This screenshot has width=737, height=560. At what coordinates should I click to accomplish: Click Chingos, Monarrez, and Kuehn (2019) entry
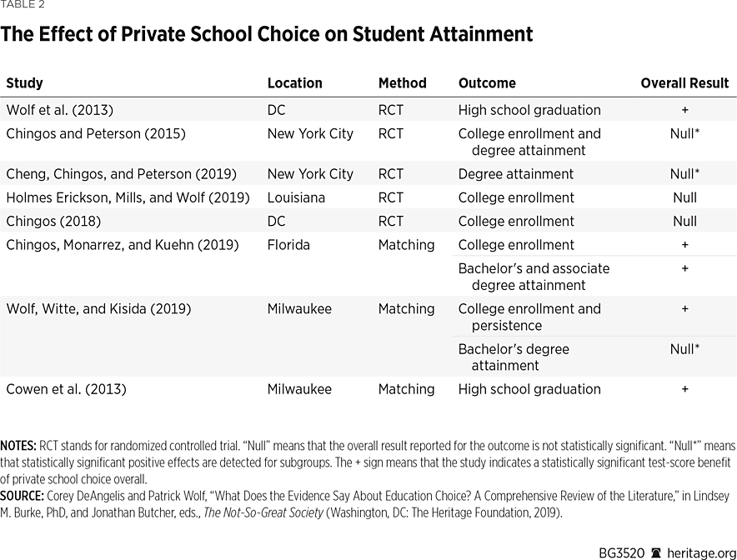(x=123, y=245)
